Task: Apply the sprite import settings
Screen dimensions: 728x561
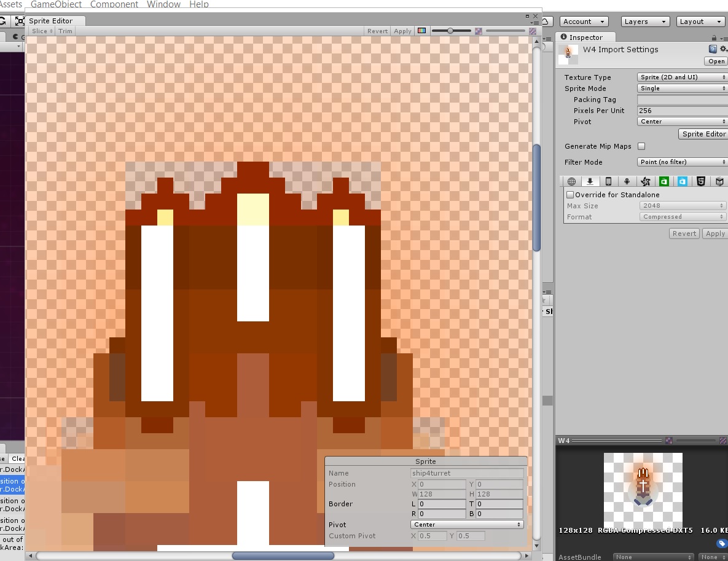Action: (x=714, y=233)
